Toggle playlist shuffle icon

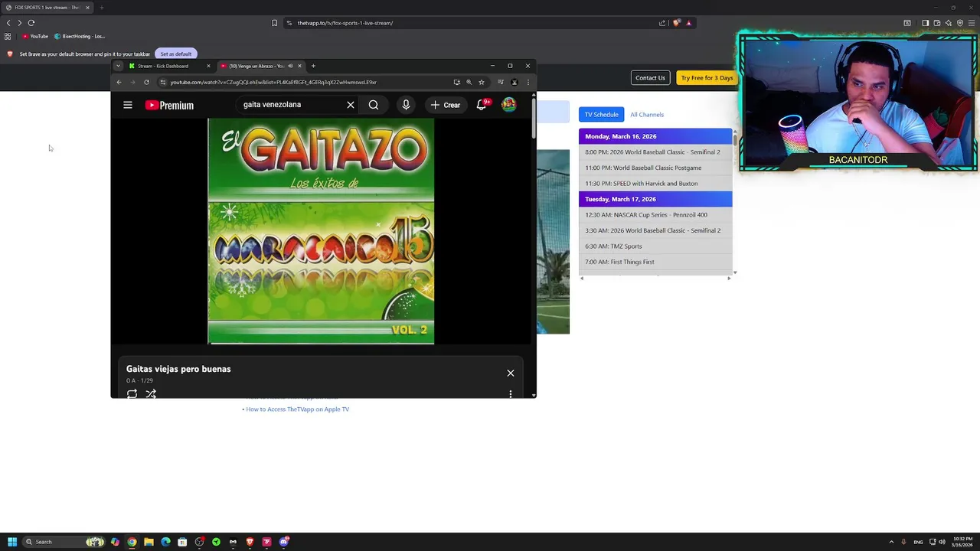(x=151, y=393)
